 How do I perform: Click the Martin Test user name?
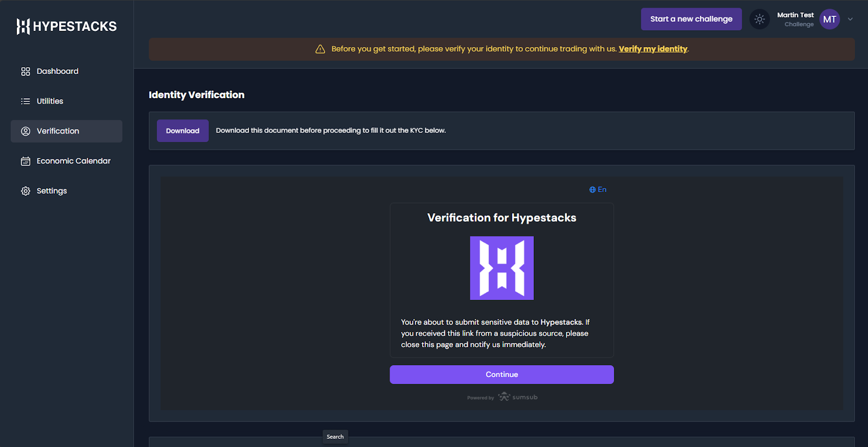coord(795,15)
